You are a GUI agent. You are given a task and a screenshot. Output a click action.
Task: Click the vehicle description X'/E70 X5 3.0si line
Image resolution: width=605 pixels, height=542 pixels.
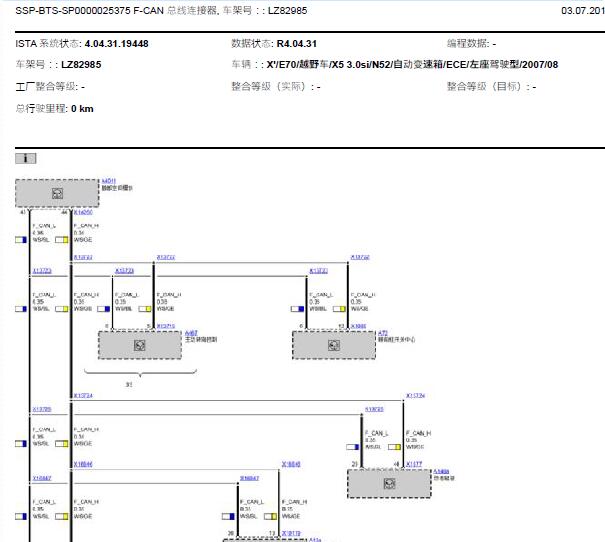(x=412, y=64)
